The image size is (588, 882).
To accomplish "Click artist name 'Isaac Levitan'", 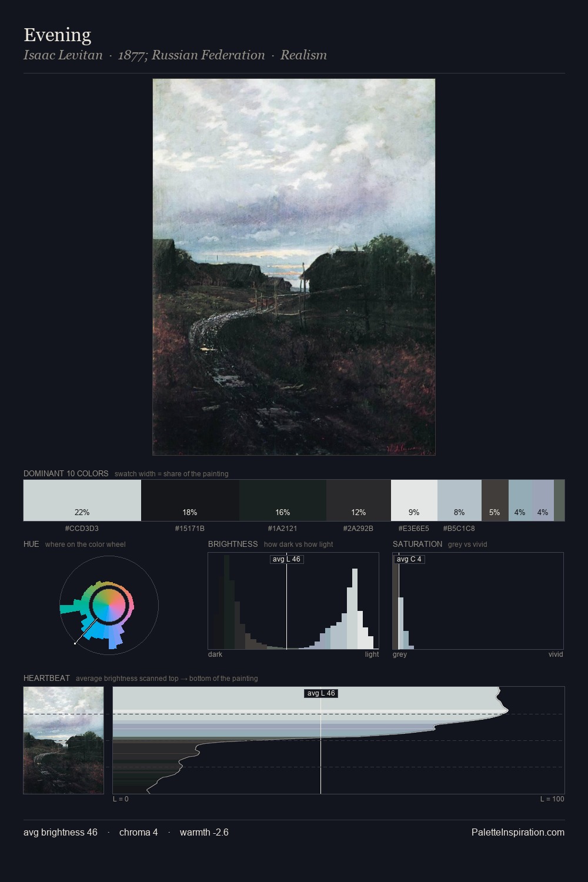I will click(63, 55).
